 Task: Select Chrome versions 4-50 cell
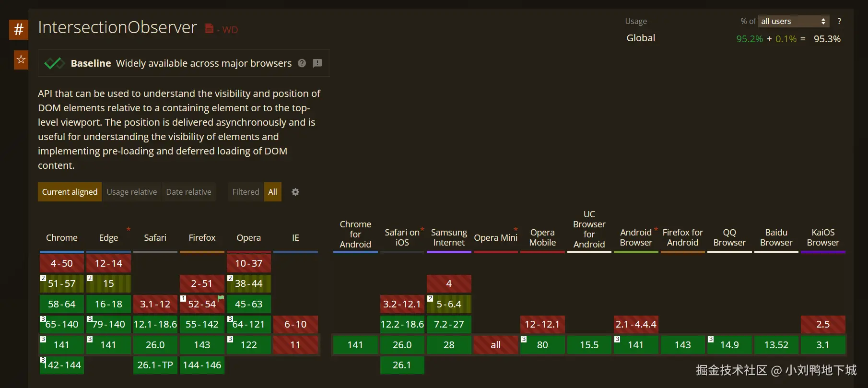[62, 263]
